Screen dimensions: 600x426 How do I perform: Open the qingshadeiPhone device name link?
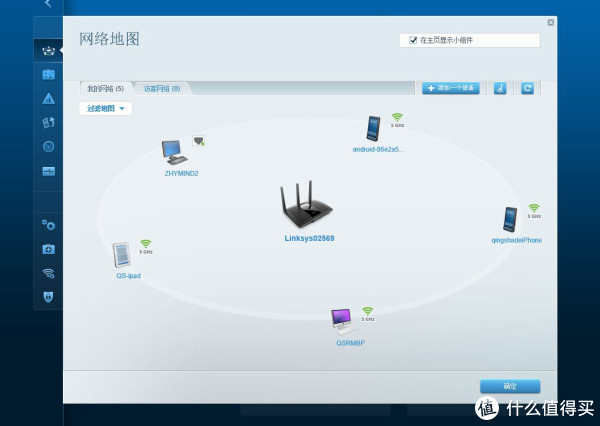point(517,240)
